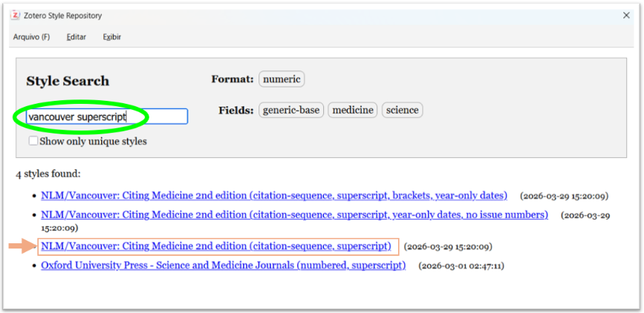
Task: Click the Format: label
Action: [232, 79]
